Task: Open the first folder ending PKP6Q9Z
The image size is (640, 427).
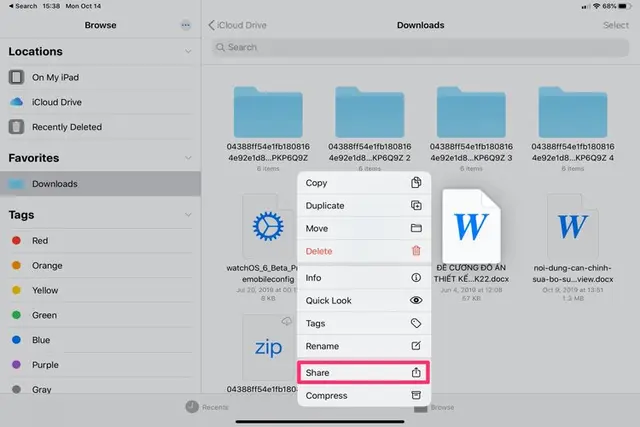Action: [268, 112]
